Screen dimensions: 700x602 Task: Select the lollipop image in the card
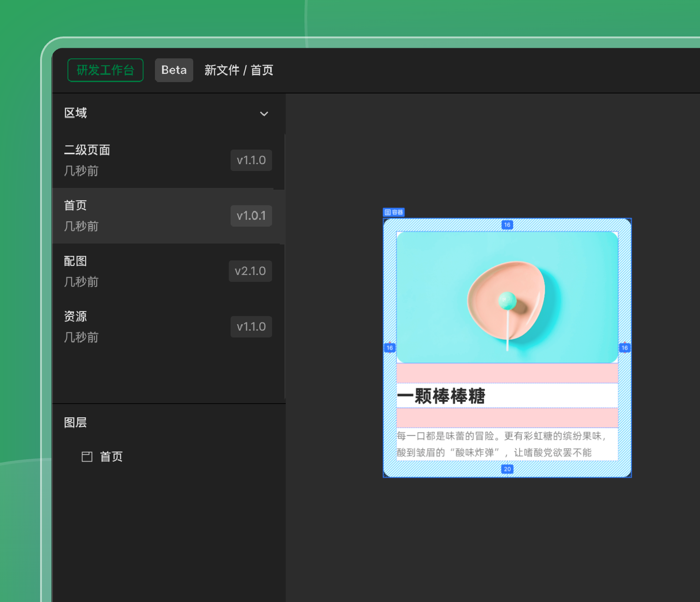pyautogui.click(x=507, y=297)
